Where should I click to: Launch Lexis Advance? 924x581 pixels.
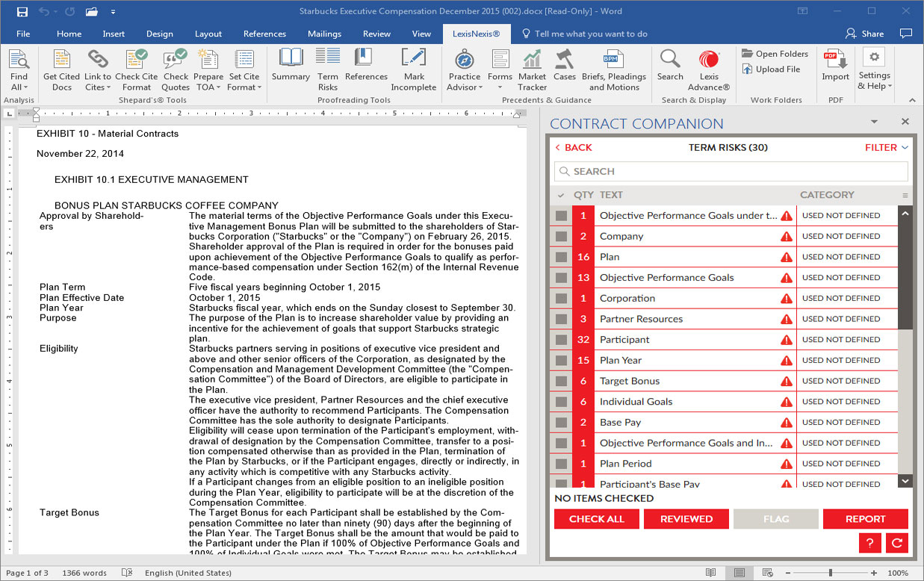point(709,70)
